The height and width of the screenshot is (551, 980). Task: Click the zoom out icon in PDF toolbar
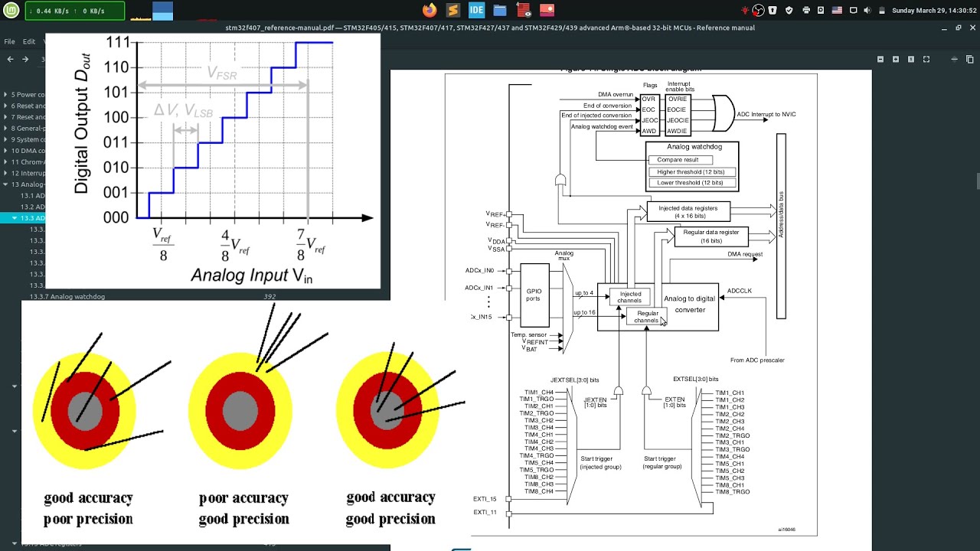[880, 59]
